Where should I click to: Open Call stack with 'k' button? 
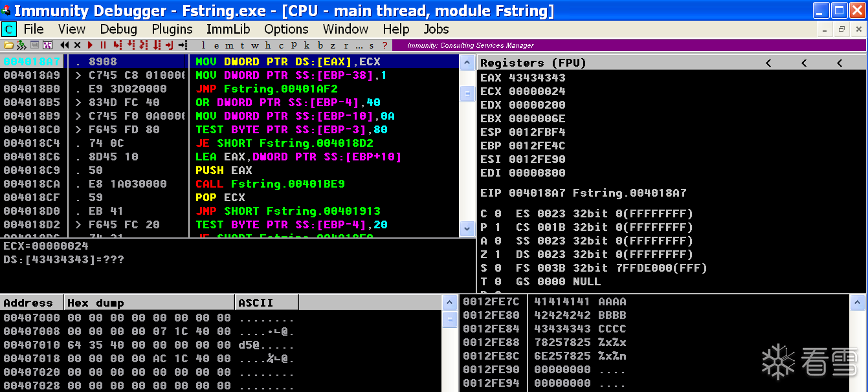[307, 45]
